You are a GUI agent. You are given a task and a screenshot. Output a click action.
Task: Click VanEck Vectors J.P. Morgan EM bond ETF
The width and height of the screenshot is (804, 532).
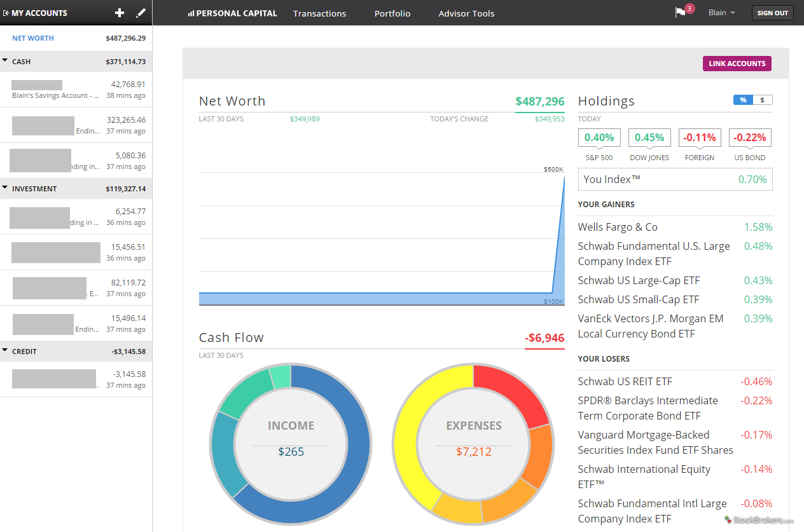[651, 326]
